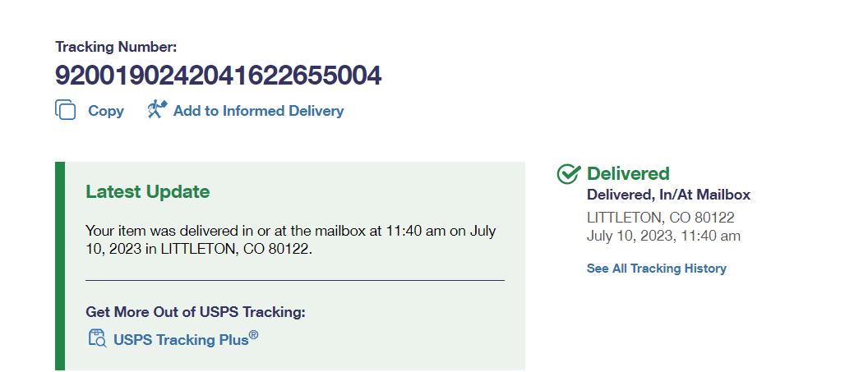
Task: Click the LITTLETON, CO 80122 location line
Action: click(660, 218)
